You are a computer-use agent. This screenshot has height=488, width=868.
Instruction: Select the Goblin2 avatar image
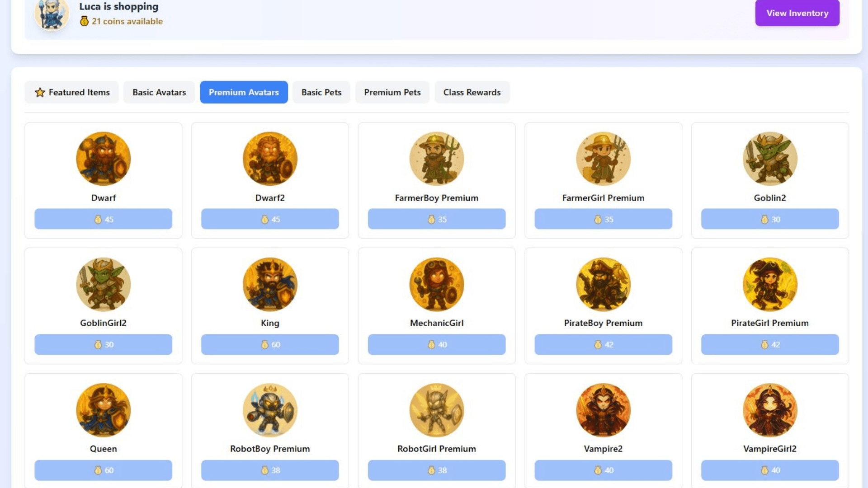point(770,159)
